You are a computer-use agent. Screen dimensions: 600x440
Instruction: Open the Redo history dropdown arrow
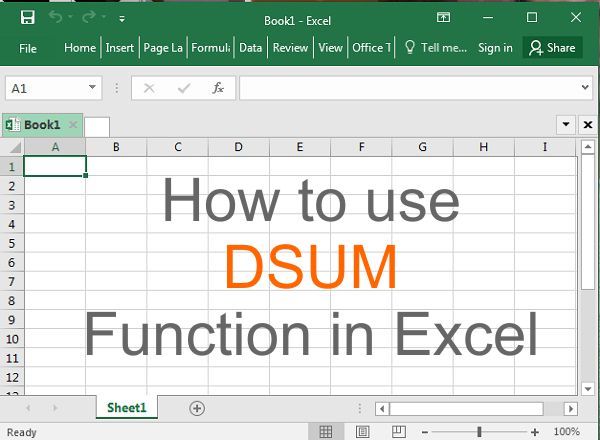tap(104, 17)
